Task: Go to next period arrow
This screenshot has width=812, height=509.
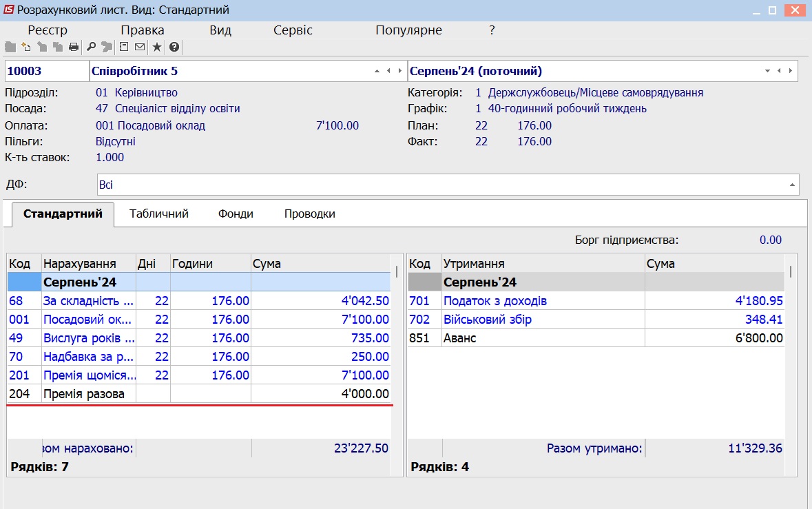Action: [790, 71]
